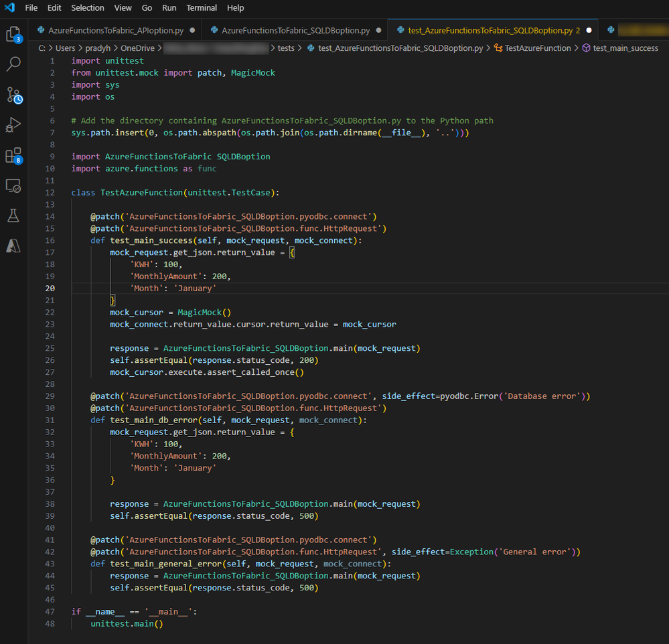Open Source Control view icon

[13, 95]
